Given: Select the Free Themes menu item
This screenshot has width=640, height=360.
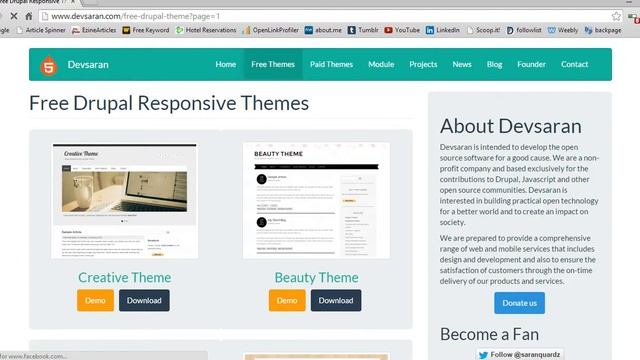Looking at the screenshot, I should pos(273,64).
